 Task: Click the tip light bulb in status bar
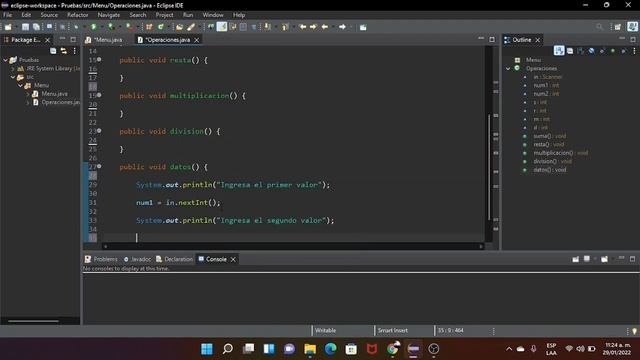click(x=634, y=331)
